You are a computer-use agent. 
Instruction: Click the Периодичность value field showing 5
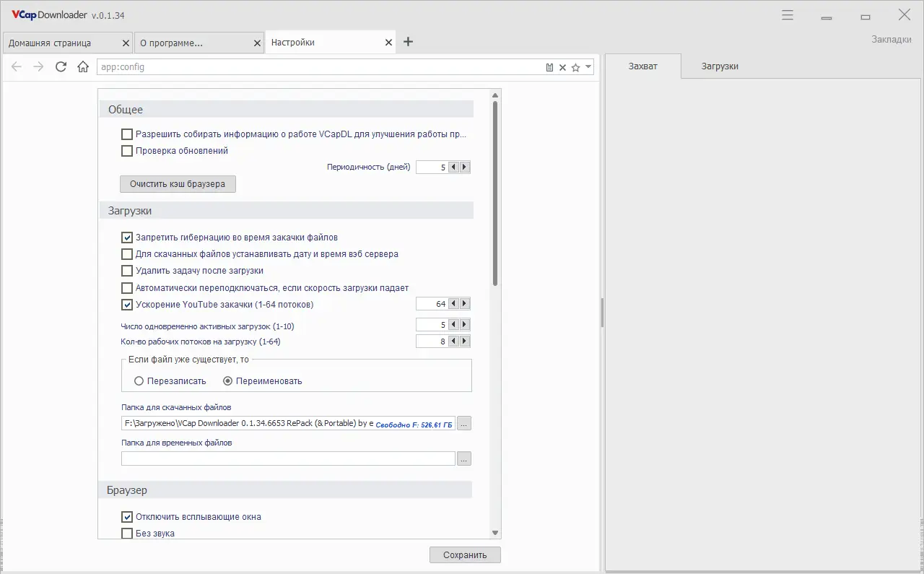432,168
